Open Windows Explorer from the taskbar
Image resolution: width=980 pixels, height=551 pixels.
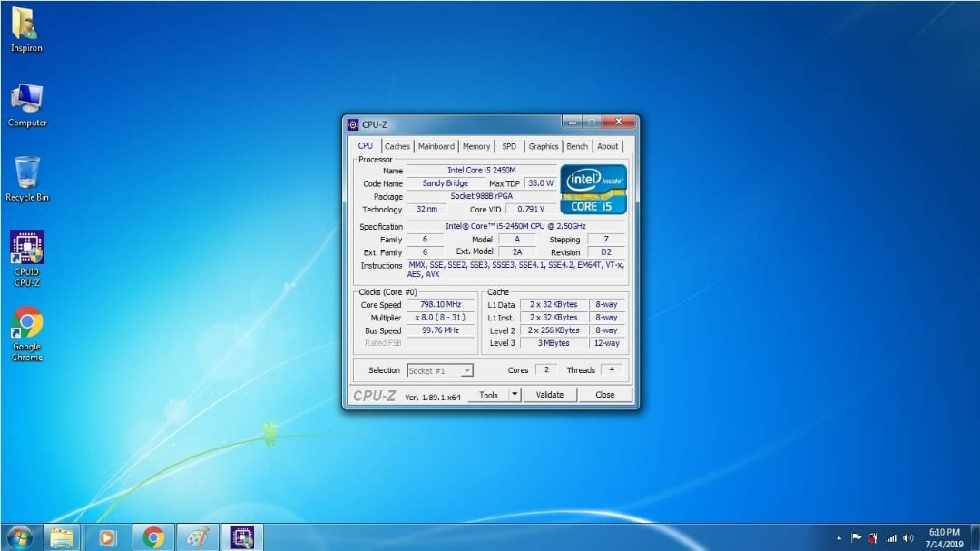62,537
